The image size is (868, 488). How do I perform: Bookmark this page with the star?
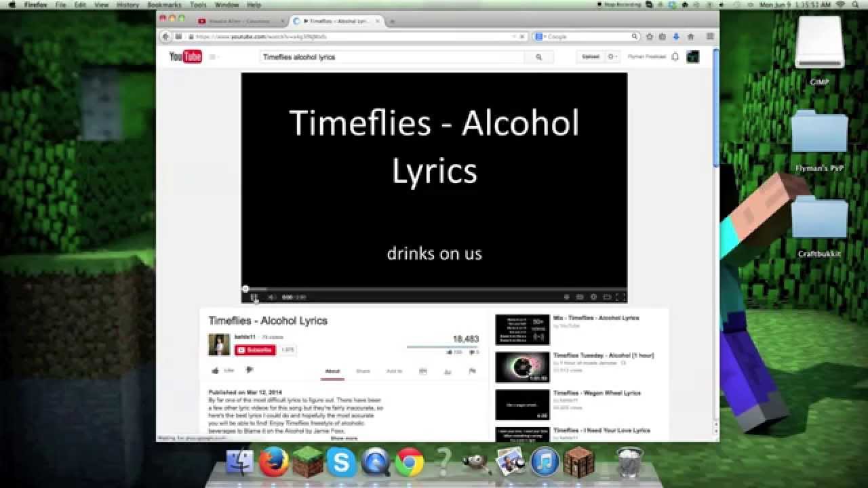point(650,37)
